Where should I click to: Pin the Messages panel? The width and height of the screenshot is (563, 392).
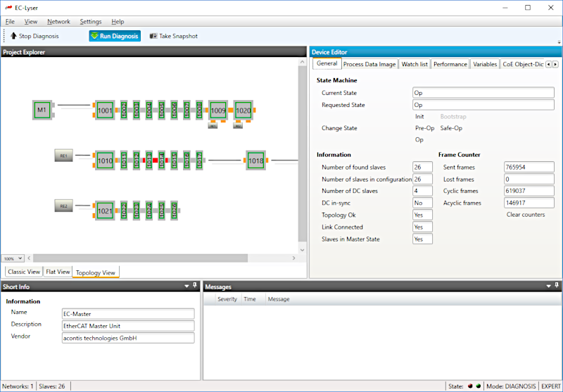click(556, 286)
